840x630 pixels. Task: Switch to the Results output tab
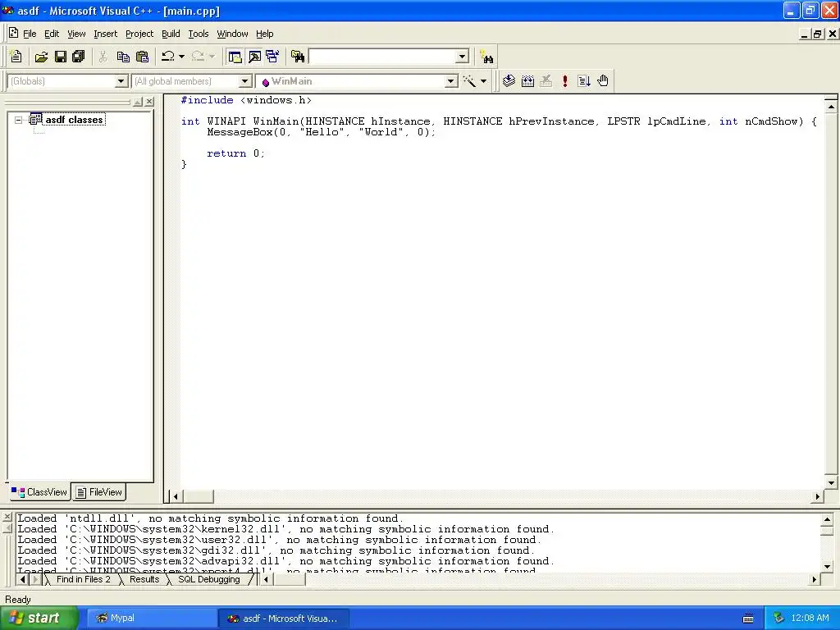click(x=144, y=579)
